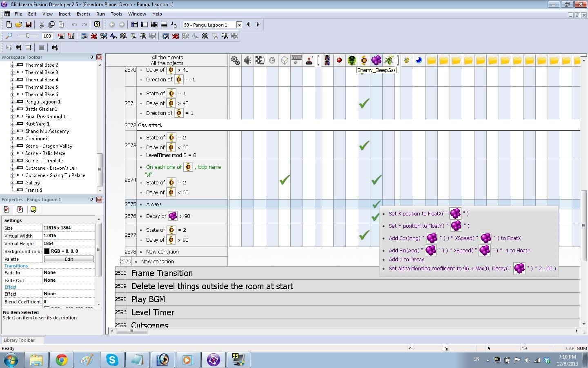The height and width of the screenshot is (368, 588).
Task: Select the System gears column header
Action: (x=235, y=61)
